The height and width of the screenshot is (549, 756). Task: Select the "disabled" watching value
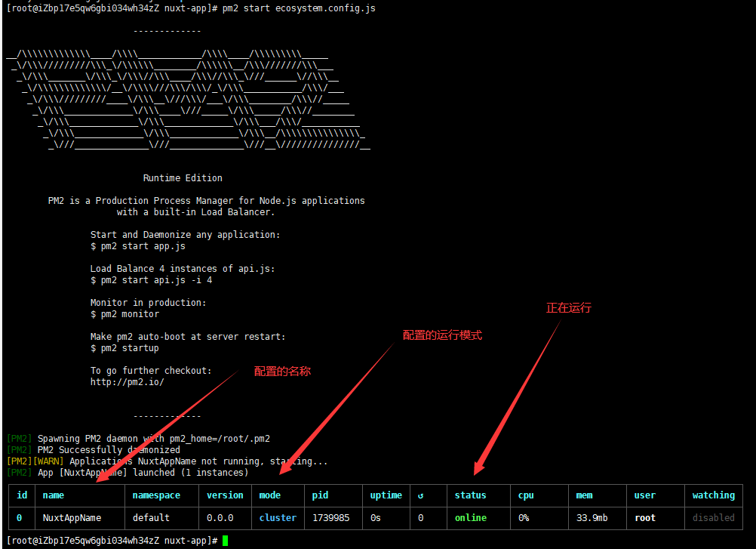(713, 518)
